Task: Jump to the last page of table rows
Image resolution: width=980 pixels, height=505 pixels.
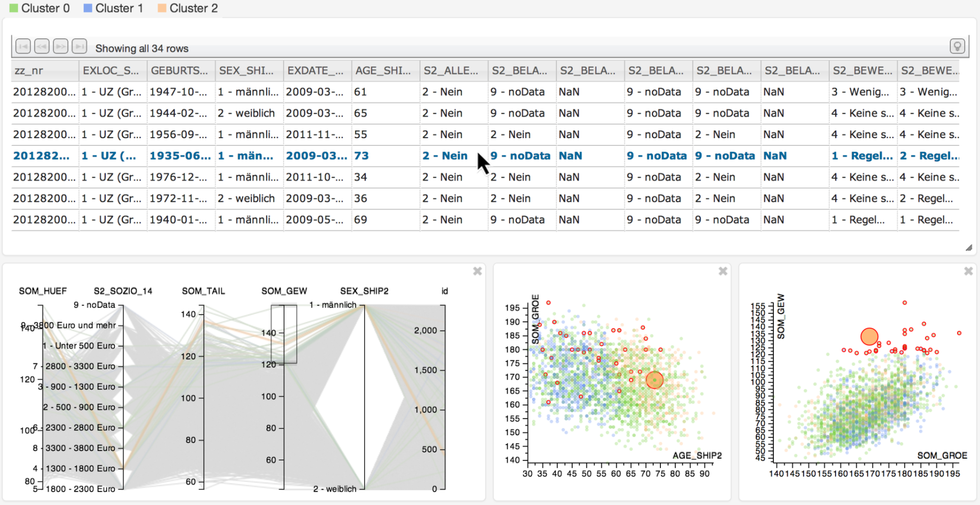Action: click(x=79, y=46)
